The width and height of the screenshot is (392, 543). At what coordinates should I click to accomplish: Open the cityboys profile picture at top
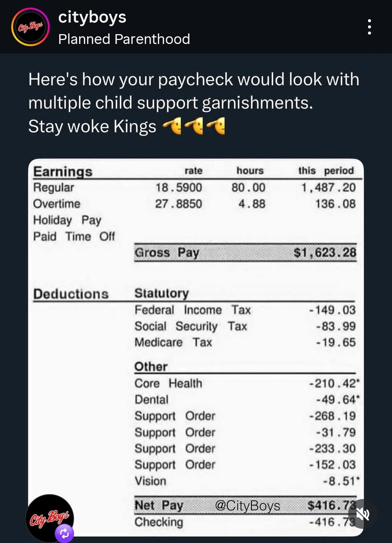click(x=30, y=27)
